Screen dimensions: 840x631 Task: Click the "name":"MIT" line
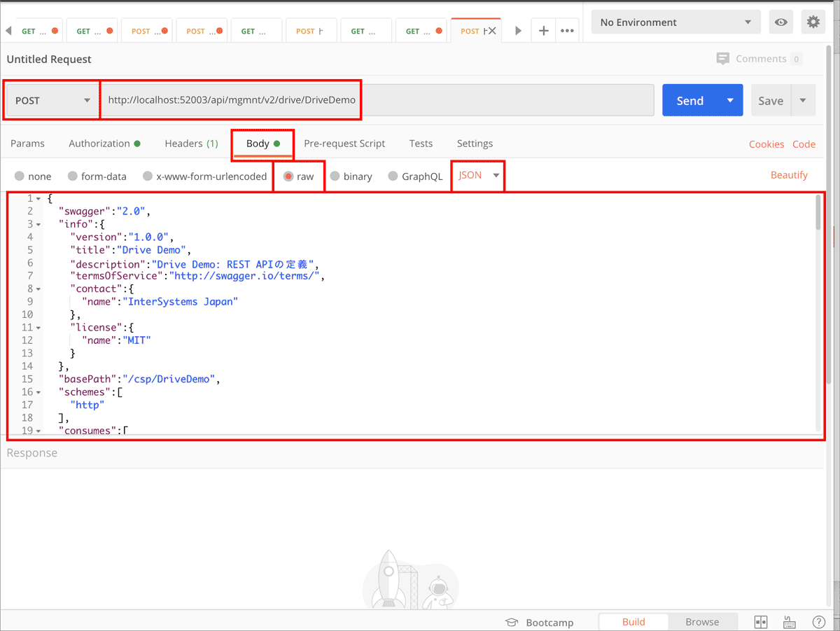pyautogui.click(x=116, y=340)
